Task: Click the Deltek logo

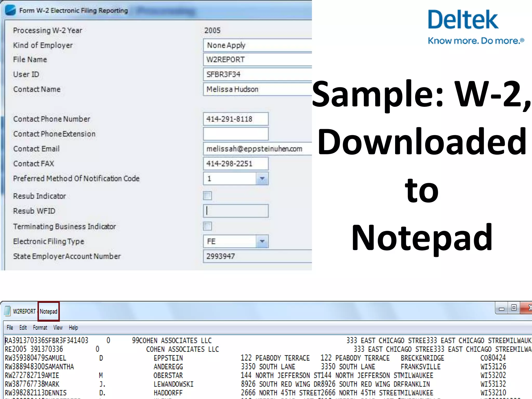Action: click(x=476, y=27)
